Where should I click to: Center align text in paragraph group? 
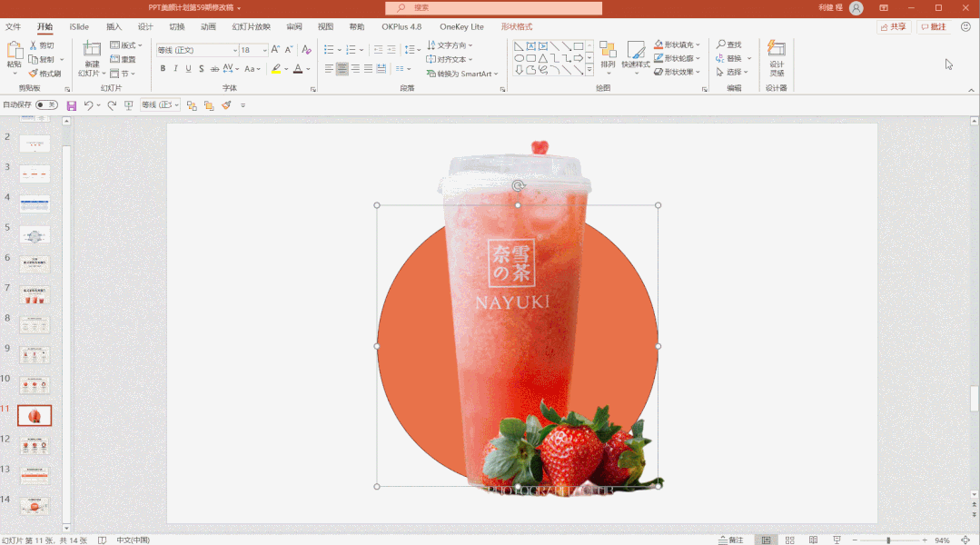tap(342, 69)
